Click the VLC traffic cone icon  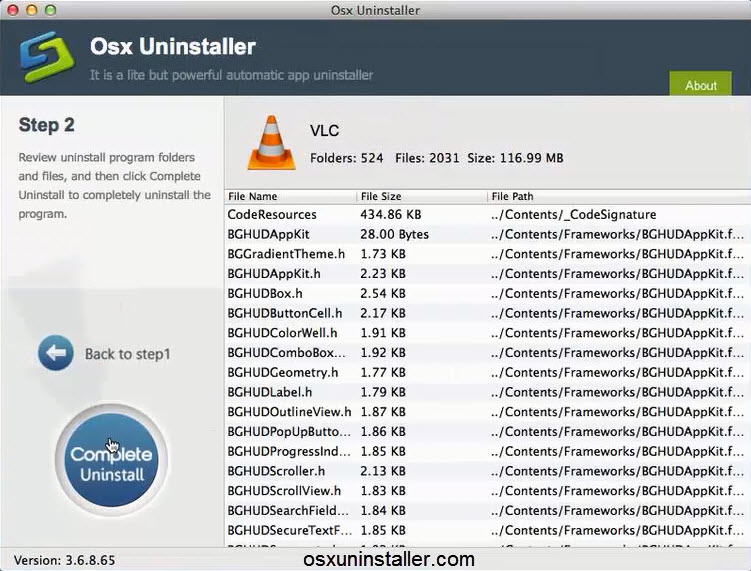pyautogui.click(x=271, y=142)
